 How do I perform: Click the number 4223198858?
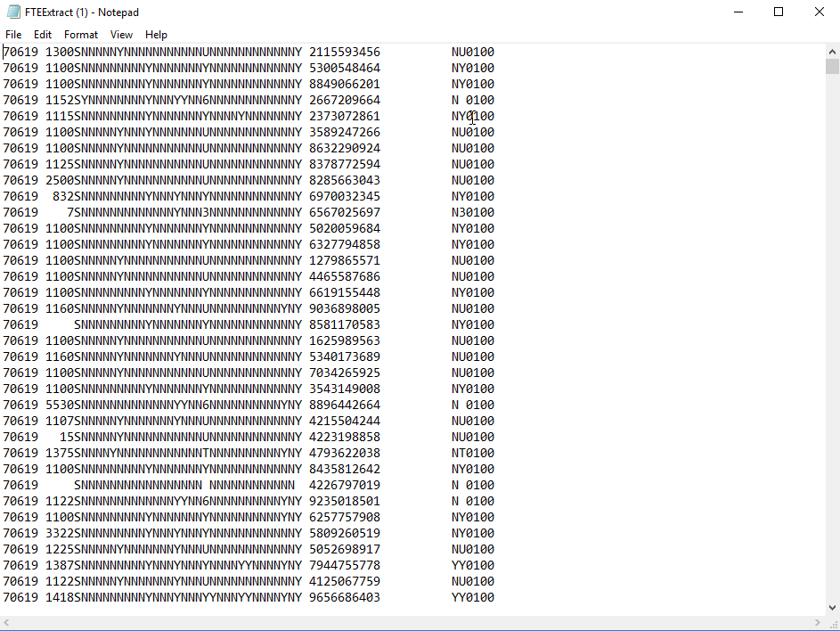tap(345, 437)
